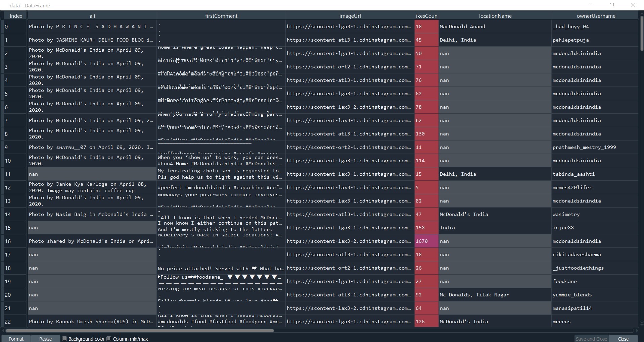Screen dimensions: 644x342
Task: Click comment 'My frustrating chotu son is requested'
Action: [221, 174]
